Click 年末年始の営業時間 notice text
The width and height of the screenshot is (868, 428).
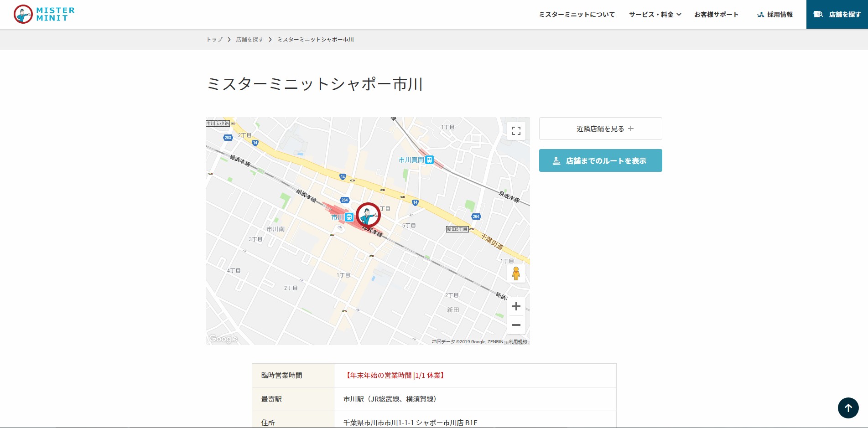click(394, 376)
